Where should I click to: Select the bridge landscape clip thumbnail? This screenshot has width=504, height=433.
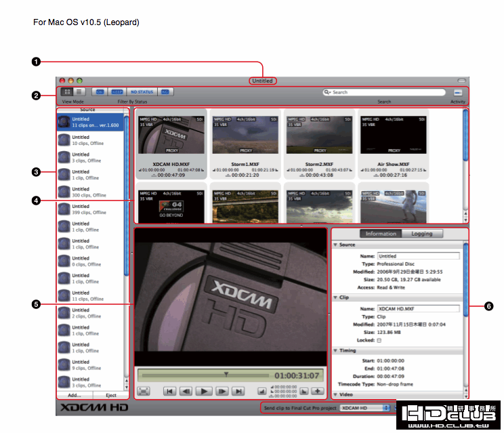pos(245,207)
